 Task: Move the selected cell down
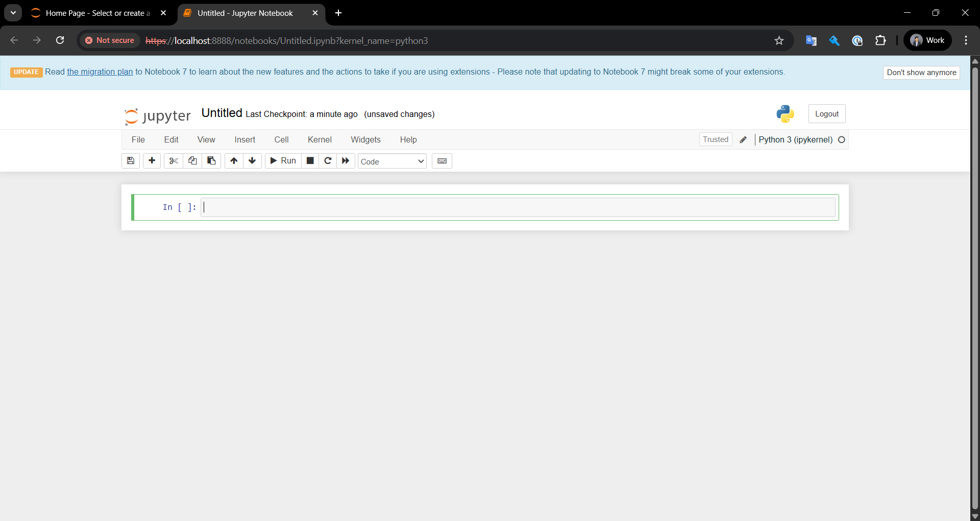(252, 161)
